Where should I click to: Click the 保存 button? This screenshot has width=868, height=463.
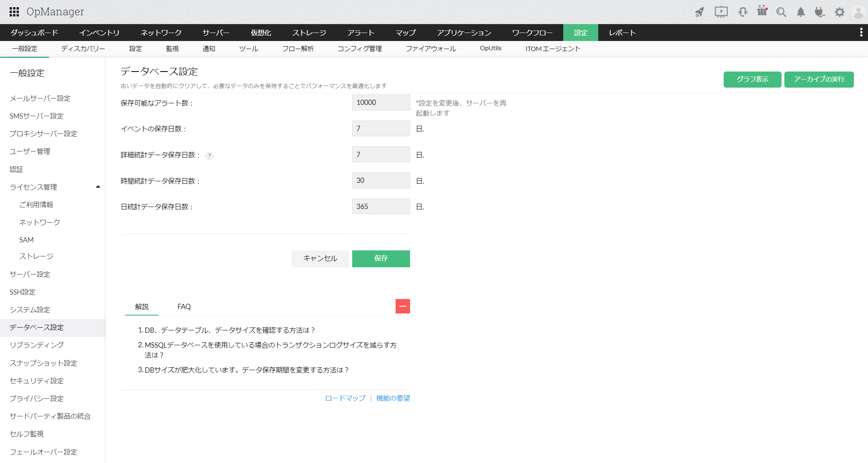(x=381, y=258)
